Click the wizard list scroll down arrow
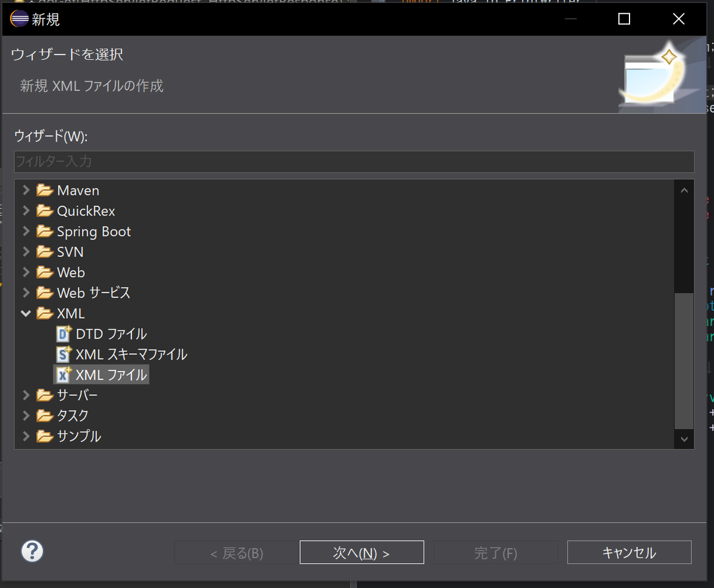The width and height of the screenshot is (714, 588). pyautogui.click(x=684, y=439)
